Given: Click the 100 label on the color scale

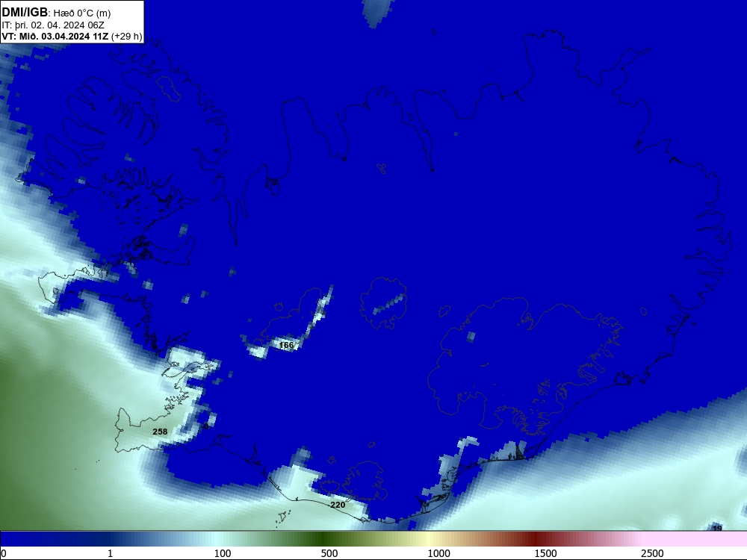Looking at the screenshot, I should pyautogui.click(x=223, y=553).
